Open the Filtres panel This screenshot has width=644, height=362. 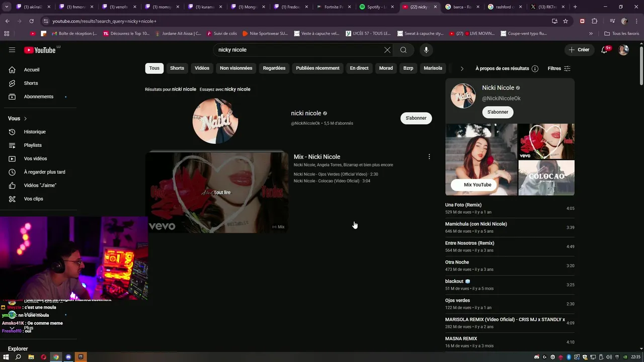point(559,68)
